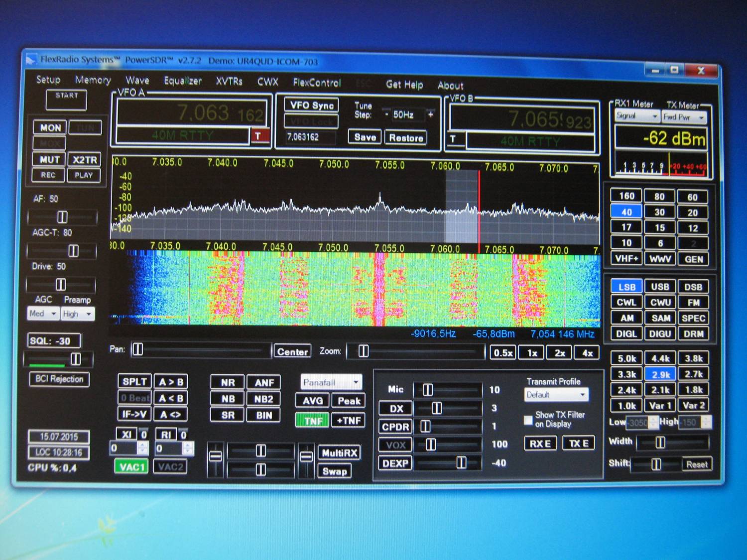
Task: Click the Center pan button
Action: click(x=292, y=351)
